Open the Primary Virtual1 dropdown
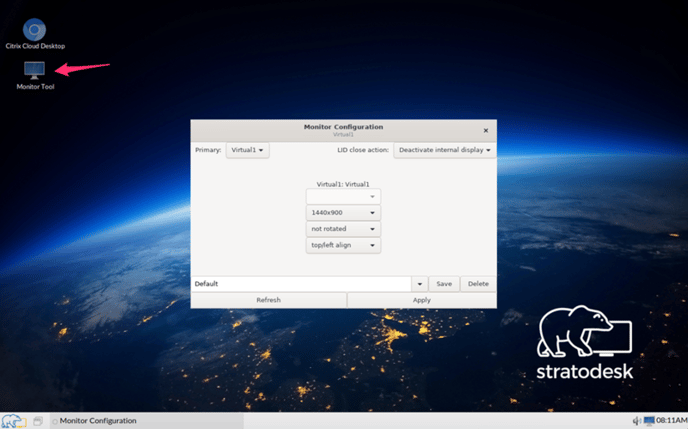 tap(247, 150)
